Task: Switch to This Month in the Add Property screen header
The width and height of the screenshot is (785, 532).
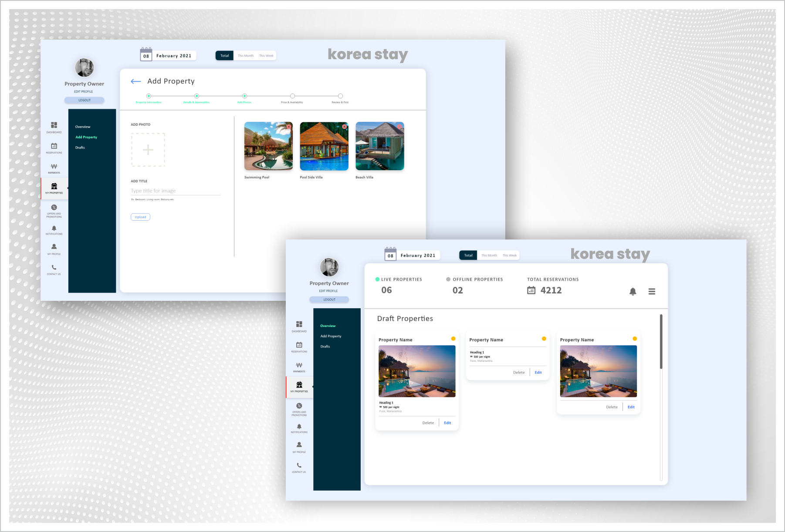Action: pos(245,56)
